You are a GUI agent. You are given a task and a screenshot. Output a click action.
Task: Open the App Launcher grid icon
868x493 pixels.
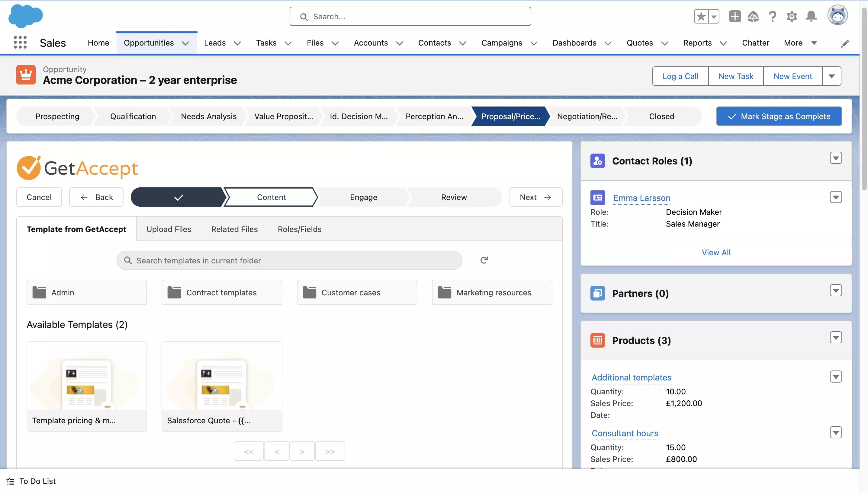(20, 43)
